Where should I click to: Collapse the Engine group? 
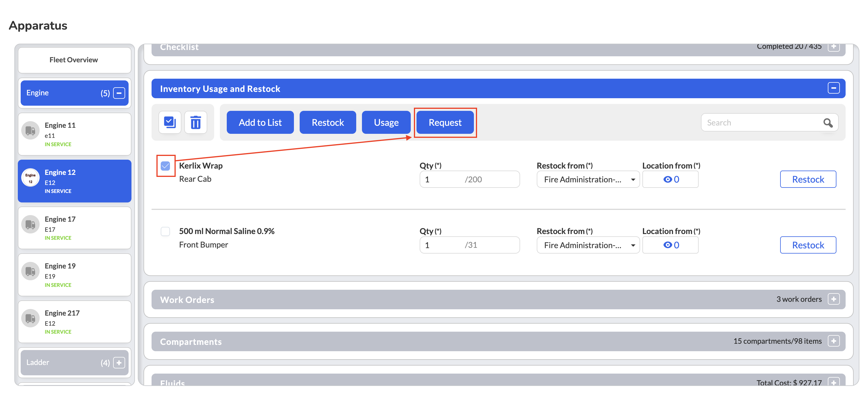(119, 93)
